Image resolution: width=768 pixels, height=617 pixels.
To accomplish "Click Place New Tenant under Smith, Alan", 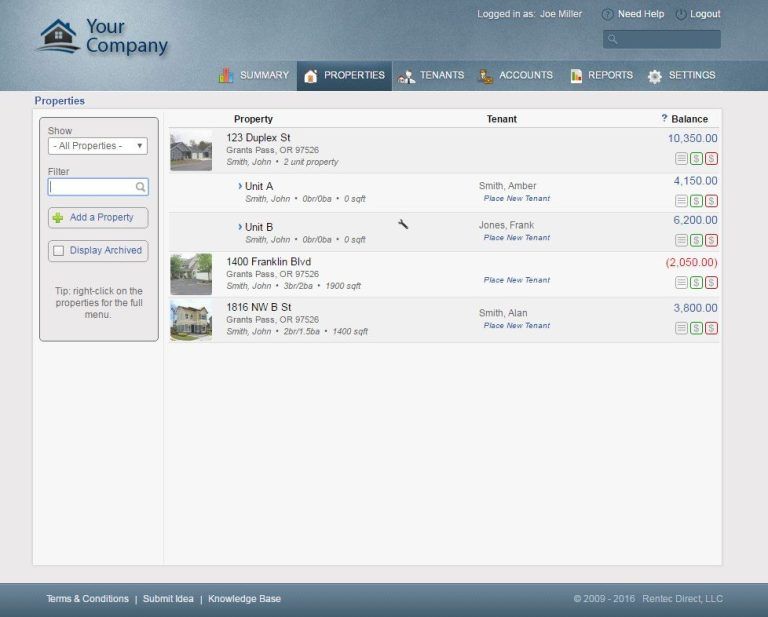I will coord(517,326).
